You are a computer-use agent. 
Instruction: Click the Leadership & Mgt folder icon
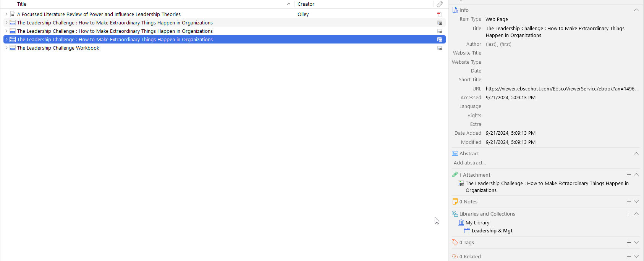pyautogui.click(x=467, y=230)
